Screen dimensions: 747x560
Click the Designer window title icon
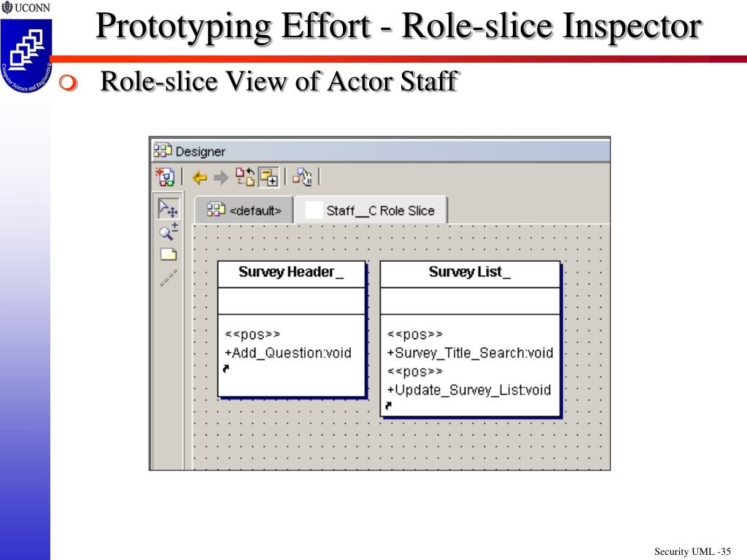[163, 150]
